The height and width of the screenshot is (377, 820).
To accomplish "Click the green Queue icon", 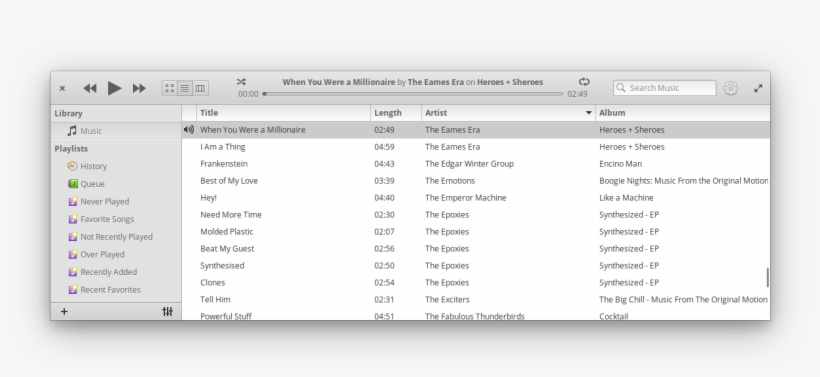I will pyautogui.click(x=73, y=184).
